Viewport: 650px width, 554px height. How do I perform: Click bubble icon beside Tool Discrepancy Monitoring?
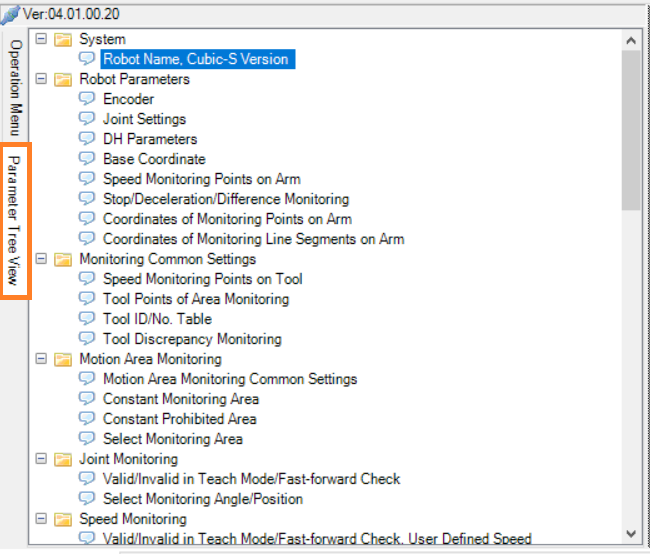tap(87, 339)
